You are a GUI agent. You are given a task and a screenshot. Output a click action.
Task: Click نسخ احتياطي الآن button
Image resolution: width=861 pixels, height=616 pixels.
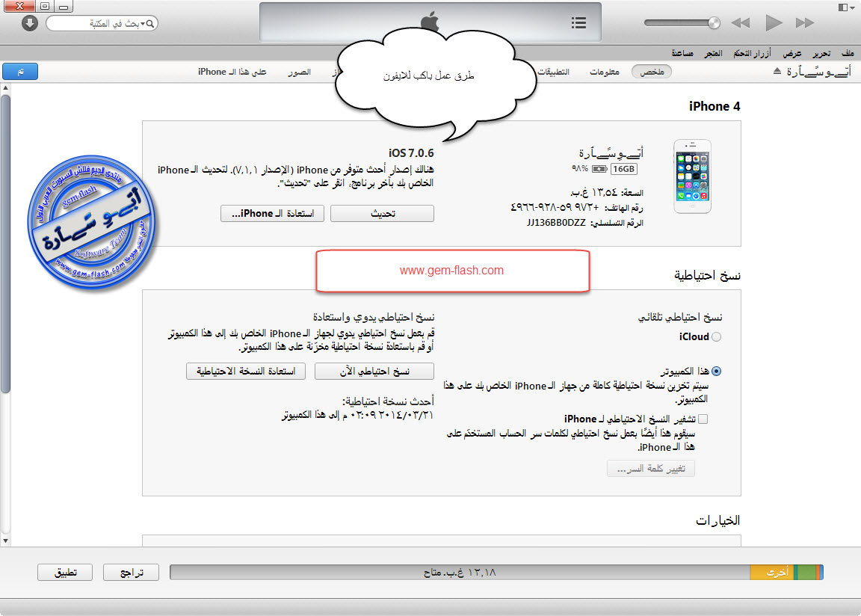point(374,372)
